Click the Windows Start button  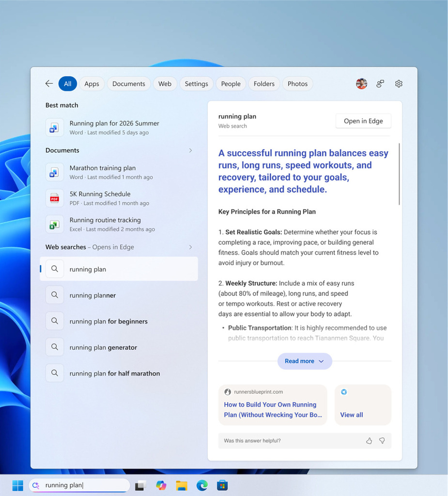[18, 485]
